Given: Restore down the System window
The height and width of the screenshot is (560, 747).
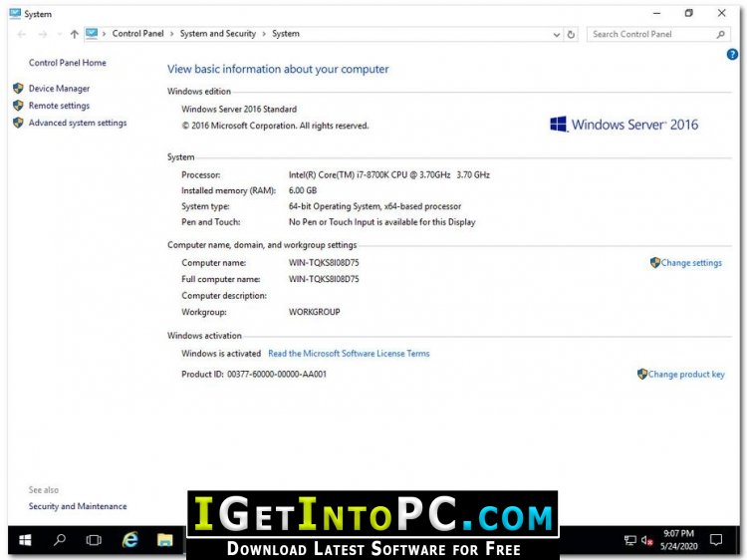Looking at the screenshot, I should [x=689, y=13].
